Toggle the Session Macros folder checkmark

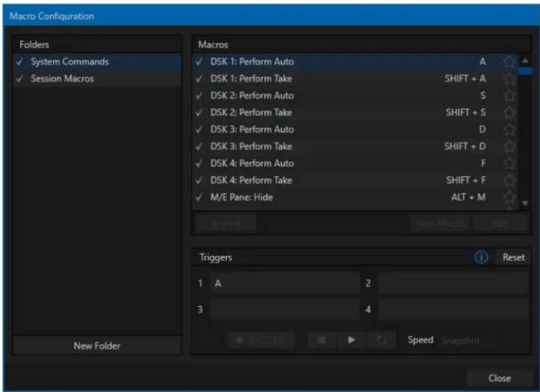pos(20,79)
